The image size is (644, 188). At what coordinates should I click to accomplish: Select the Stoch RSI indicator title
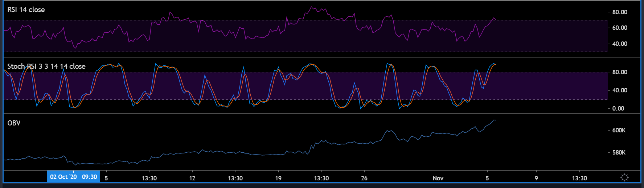tap(46, 66)
